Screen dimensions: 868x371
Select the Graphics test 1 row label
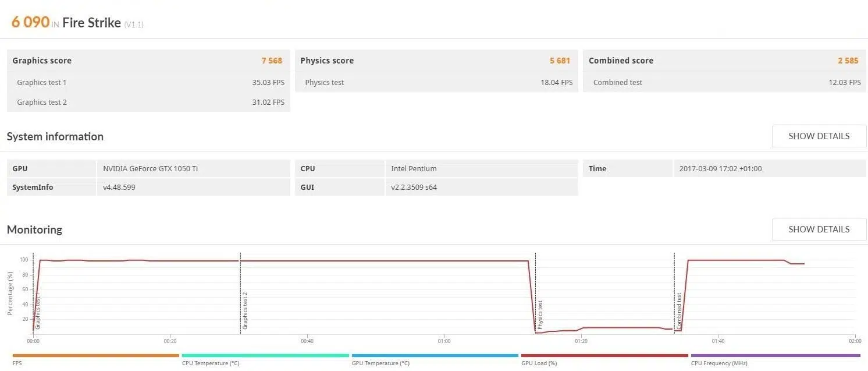pos(42,83)
